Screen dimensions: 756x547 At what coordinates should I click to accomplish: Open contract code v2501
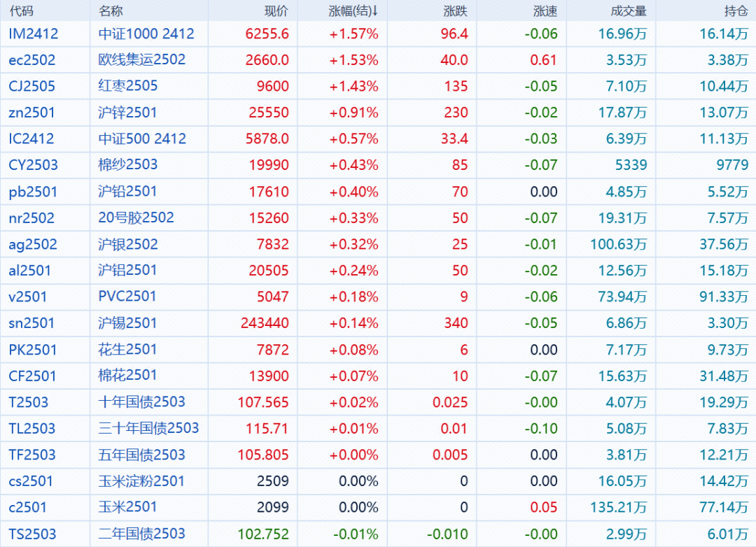(27, 297)
